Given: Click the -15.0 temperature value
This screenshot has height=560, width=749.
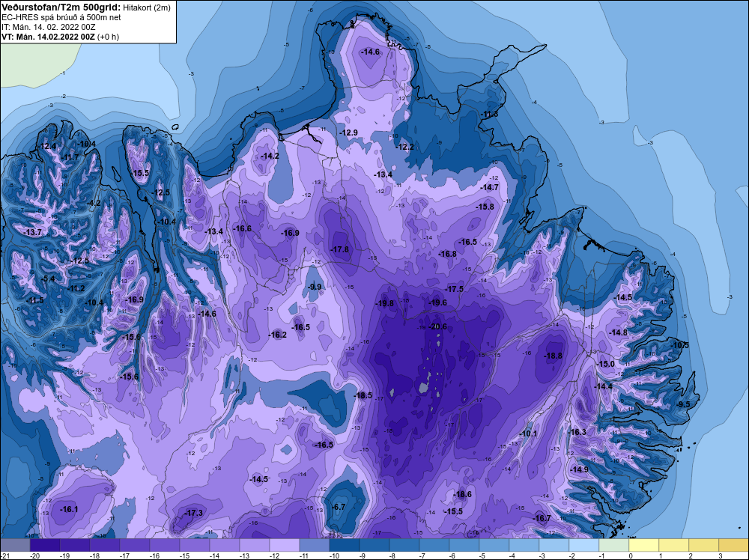Looking at the screenshot, I should [606, 364].
